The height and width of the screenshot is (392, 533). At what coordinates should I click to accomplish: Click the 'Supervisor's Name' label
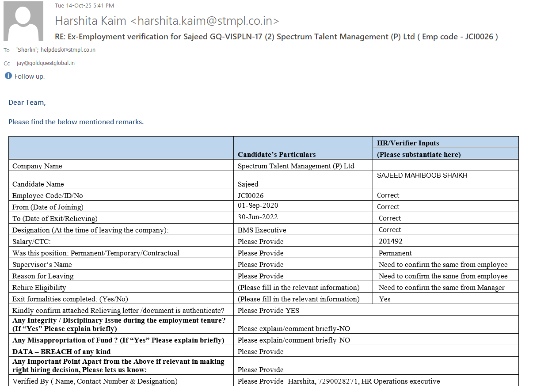(x=42, y=265)
